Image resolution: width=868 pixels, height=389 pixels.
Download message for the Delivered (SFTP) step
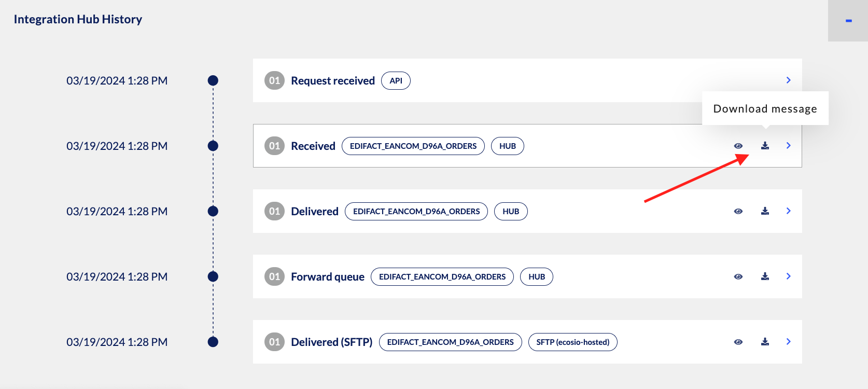pos(765,342)
